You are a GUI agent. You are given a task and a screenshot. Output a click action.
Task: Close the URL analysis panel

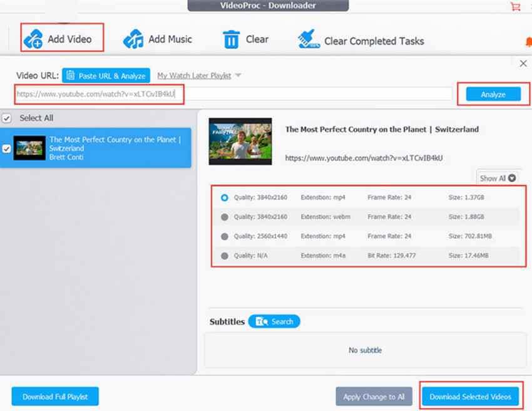coord(523,63)
